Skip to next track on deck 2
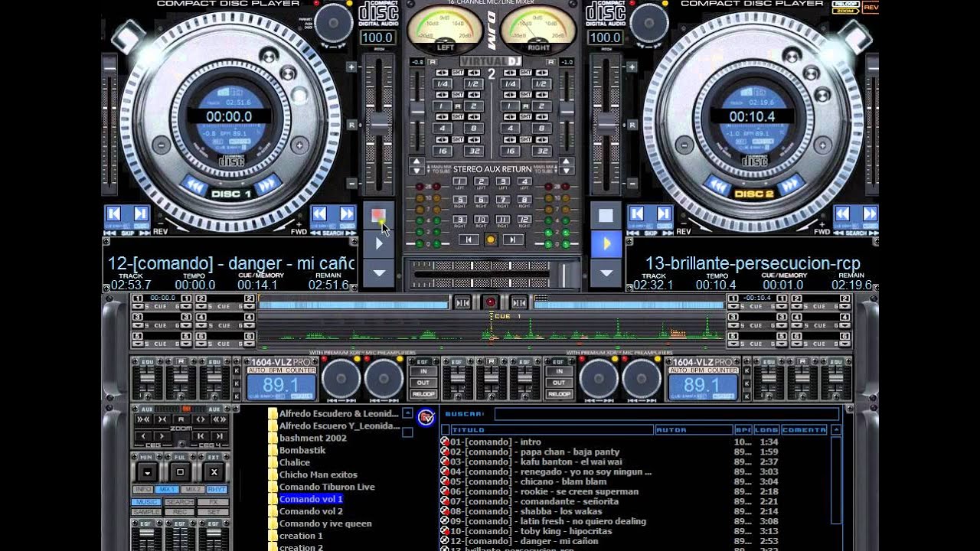The width and height of the screenshot is (980, 551). tap(664, 214)
